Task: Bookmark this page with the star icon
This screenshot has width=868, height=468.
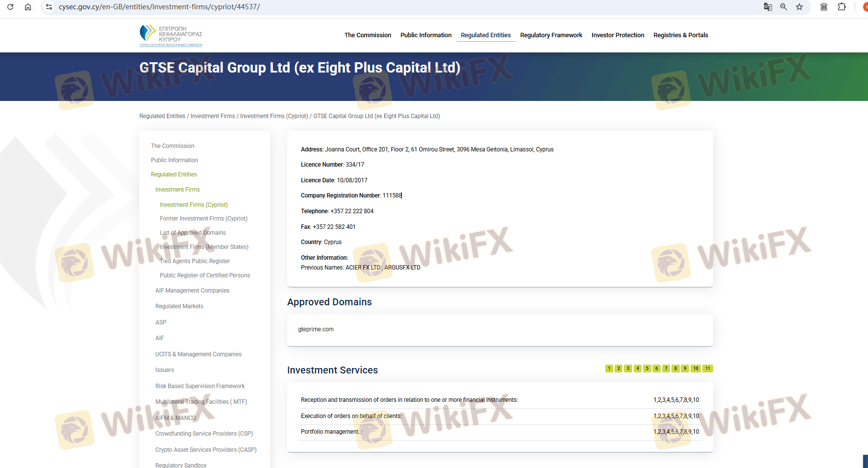Action: pyautogui.click(x=799, y=7)
